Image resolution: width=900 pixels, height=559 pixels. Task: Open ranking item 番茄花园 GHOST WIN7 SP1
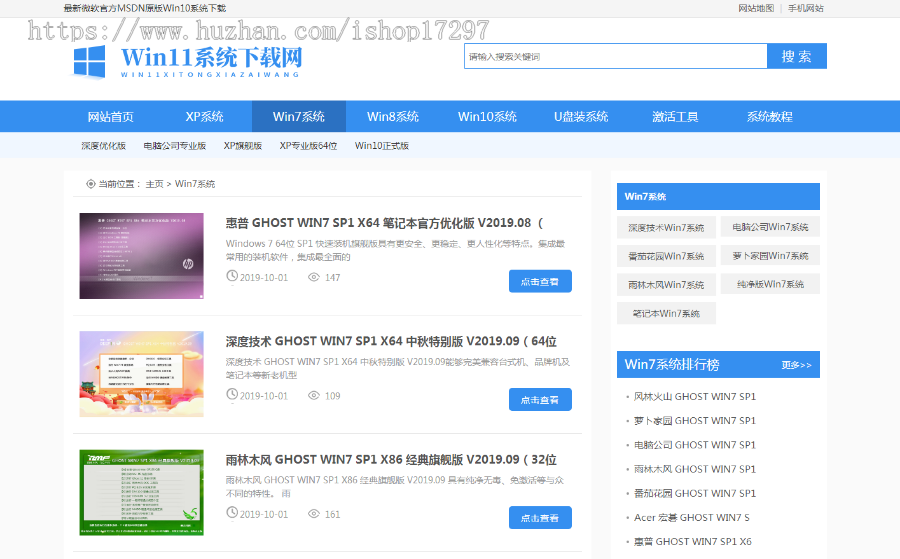(x=695, y=493)
